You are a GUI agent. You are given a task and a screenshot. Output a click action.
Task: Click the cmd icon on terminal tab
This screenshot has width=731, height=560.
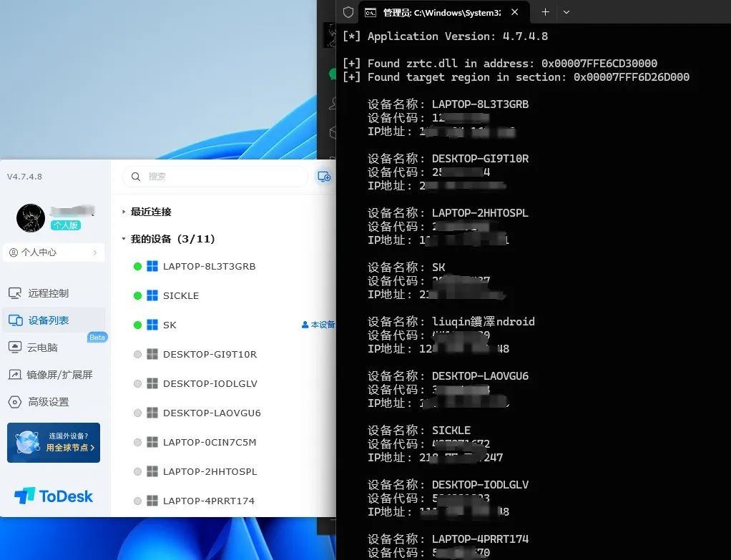[x=371, y=13]
